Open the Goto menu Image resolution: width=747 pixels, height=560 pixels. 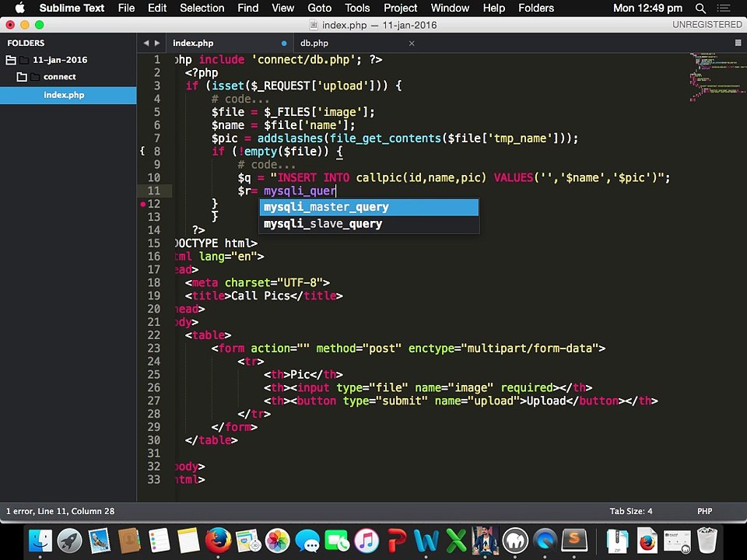[319, 9]
